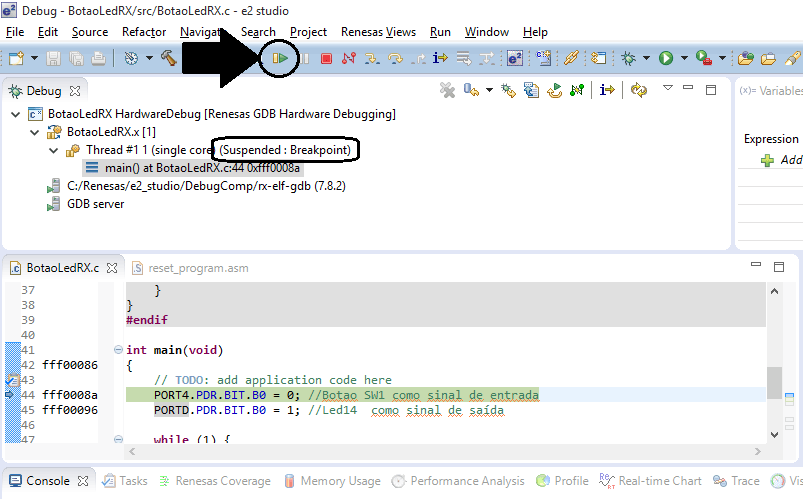Collapse the Thread #1 node

coord(53,150)
